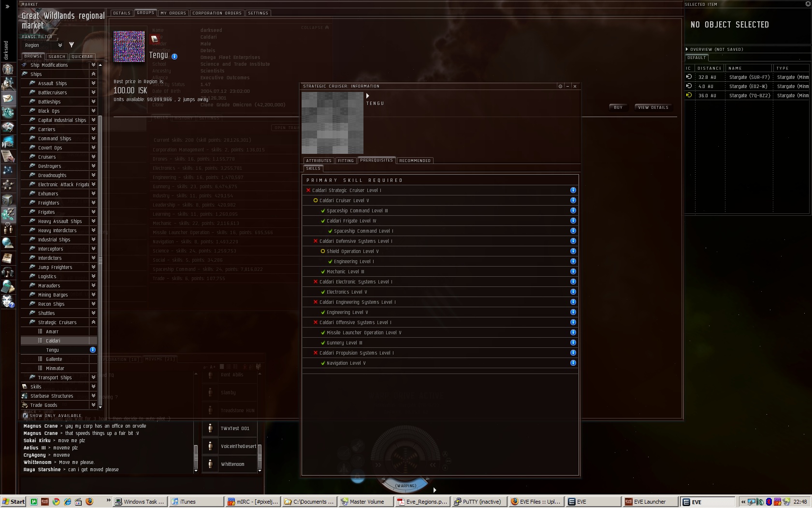Open the EVE Launcher taskbar button

click(651, 502)
